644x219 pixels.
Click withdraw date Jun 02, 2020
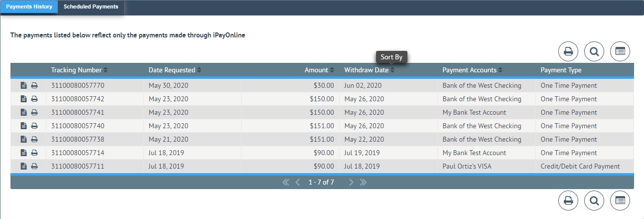(x=363, y=85)
